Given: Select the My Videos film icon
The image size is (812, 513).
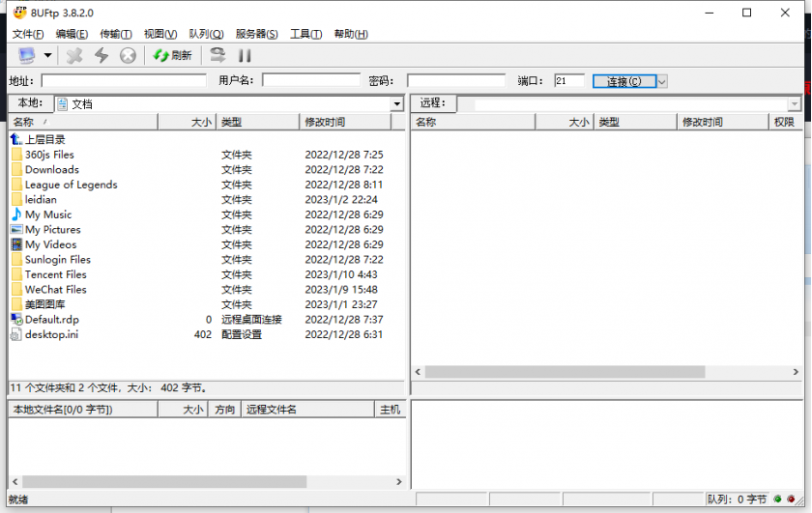Looking at the screenshot, I should tap(16, 244).
